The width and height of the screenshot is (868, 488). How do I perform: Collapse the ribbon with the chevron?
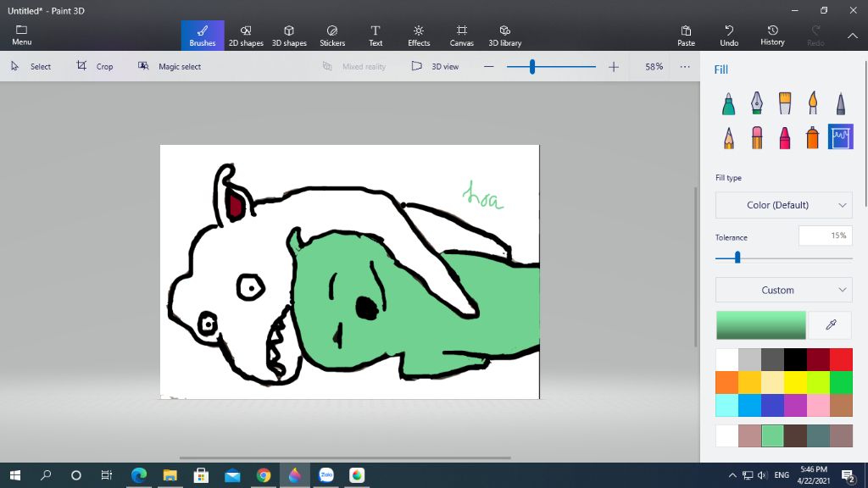(853, 36)
